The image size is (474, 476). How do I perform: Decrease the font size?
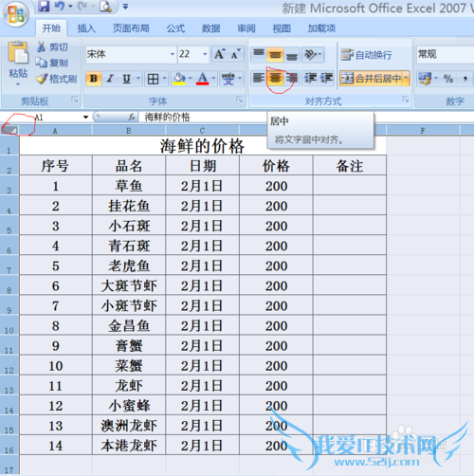tap(235, 54)
